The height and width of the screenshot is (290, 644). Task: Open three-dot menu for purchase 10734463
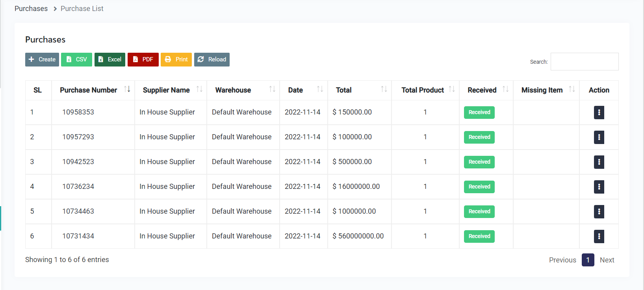click(599, 212)
